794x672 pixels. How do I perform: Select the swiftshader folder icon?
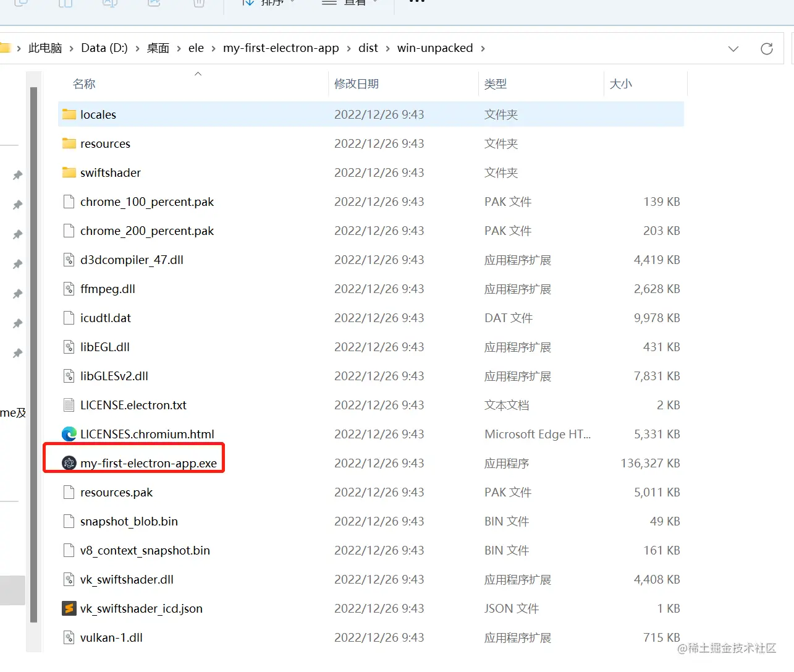point(69,172)
